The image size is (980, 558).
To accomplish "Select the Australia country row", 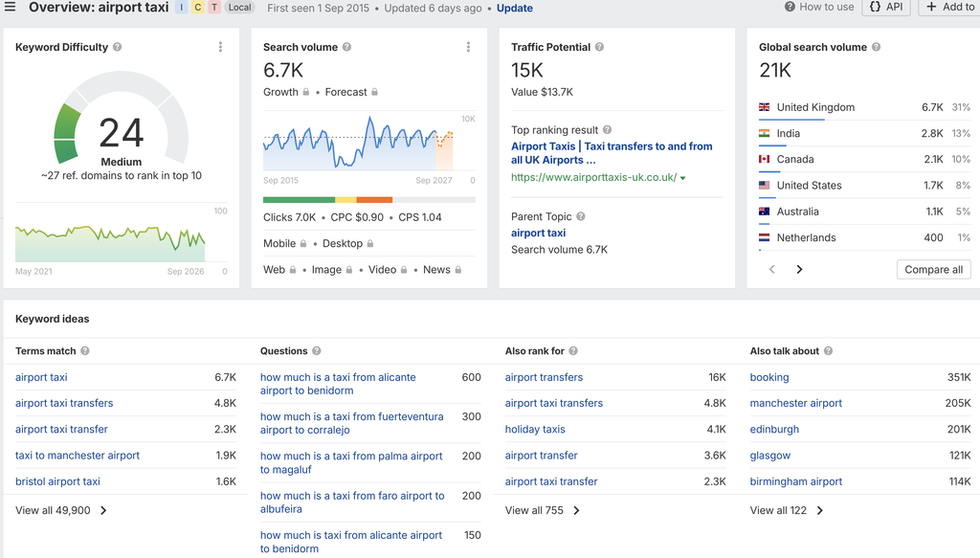I will click(x=864, y=212).
